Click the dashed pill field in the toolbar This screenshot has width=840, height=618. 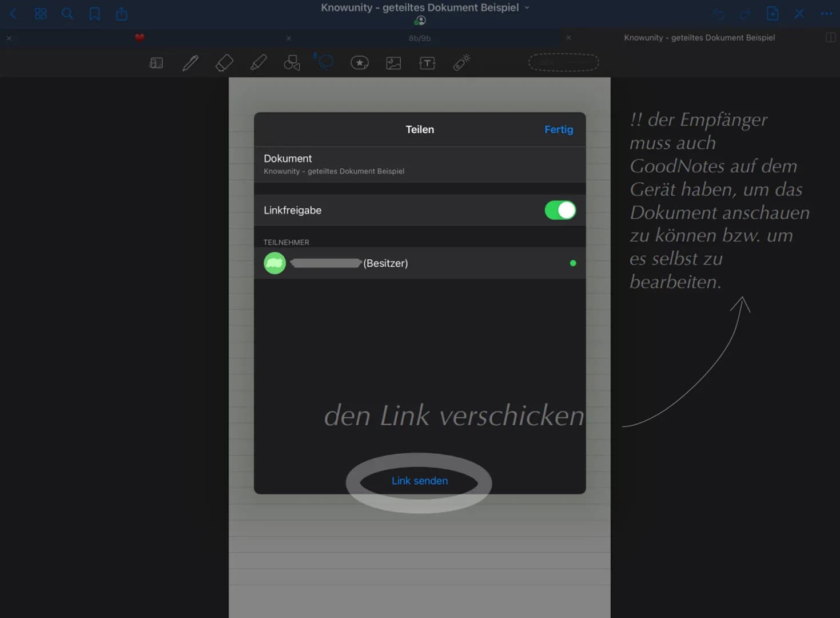tap(563, 62)
